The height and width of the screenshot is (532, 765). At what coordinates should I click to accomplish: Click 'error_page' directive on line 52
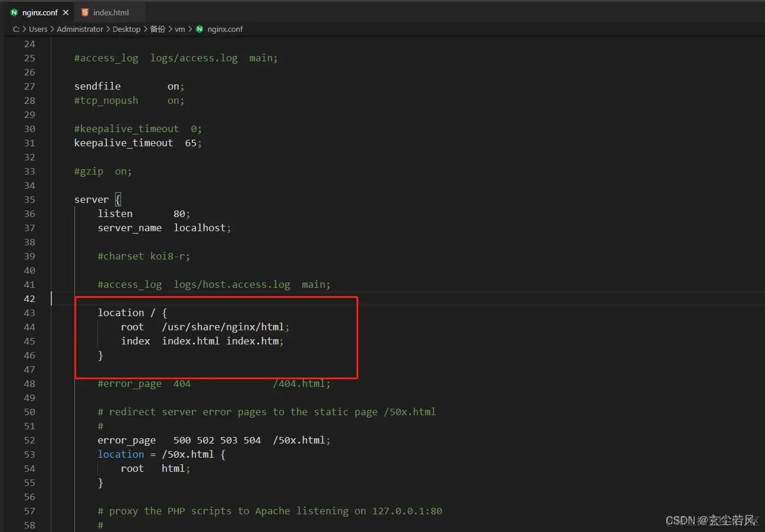pyautogui.click(x=127, y=440)
